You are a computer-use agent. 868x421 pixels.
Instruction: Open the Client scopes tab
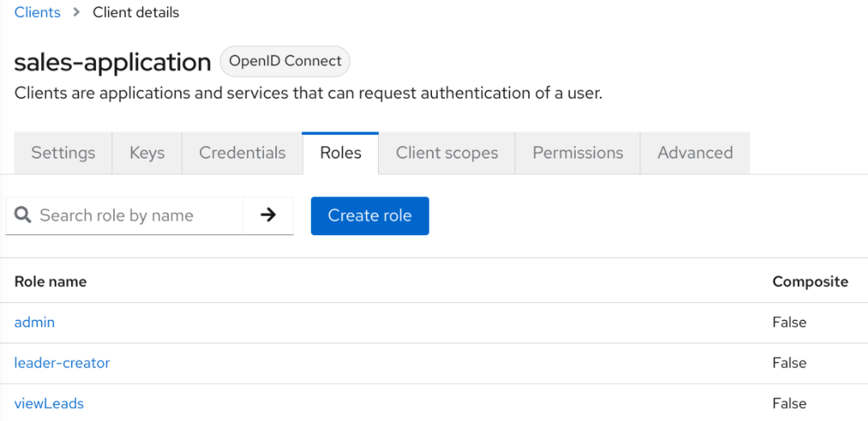[447, 153]
